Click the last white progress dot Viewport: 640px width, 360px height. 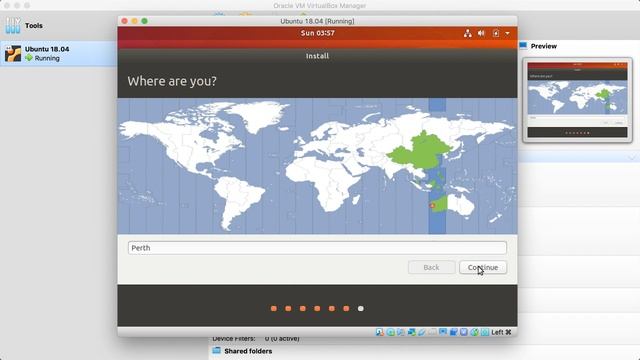point(360,309)
